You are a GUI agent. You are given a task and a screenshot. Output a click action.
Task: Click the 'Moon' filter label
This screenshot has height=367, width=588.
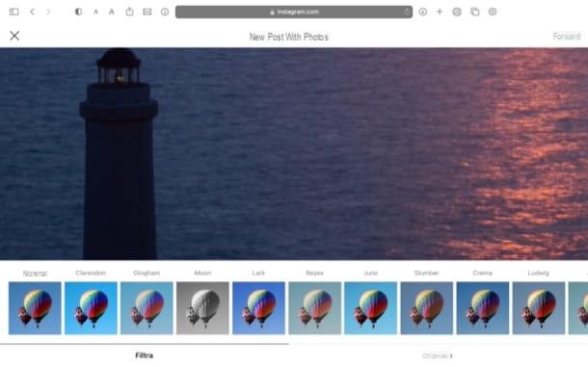202,273
